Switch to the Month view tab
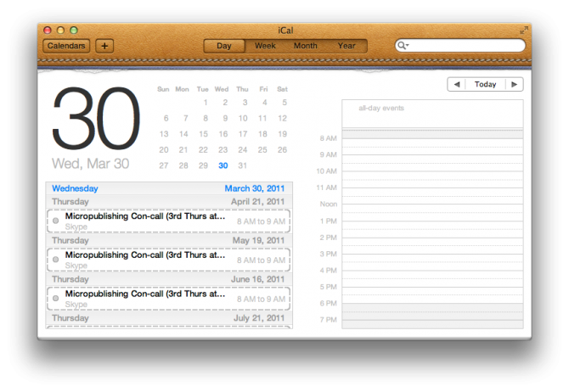 (x=306, y=46)
